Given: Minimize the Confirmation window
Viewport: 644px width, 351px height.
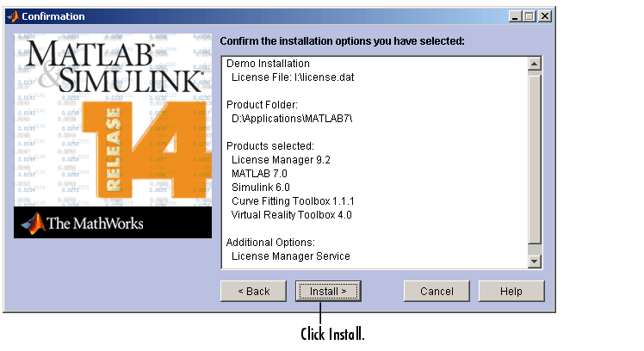Looking at the screenshot, I should coord(515,16).
